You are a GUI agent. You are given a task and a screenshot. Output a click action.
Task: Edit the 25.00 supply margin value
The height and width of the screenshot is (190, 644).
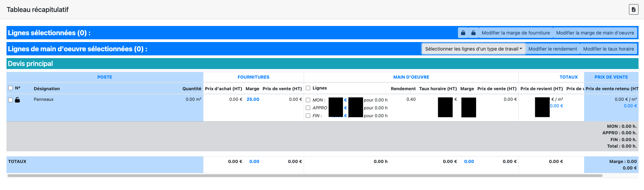point(253,99)
